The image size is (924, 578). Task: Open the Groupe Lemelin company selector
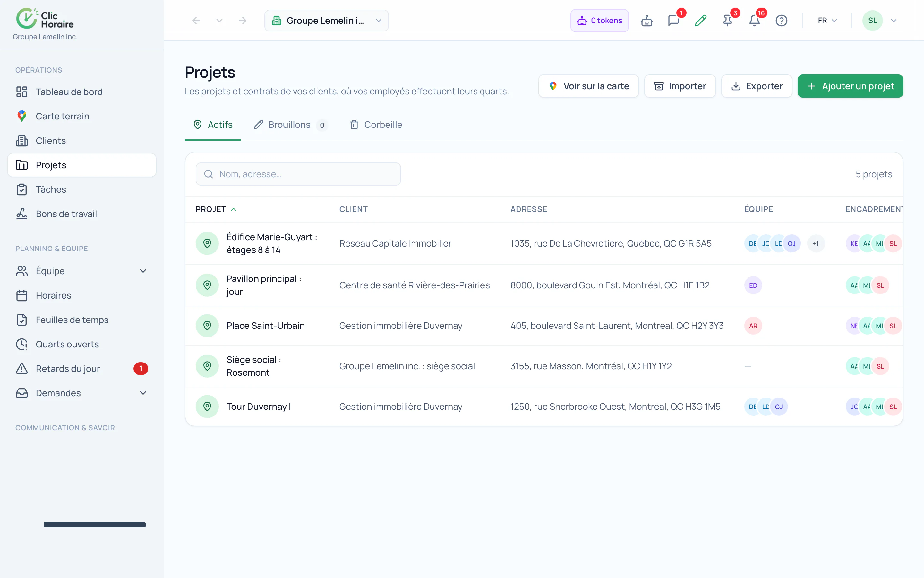[x=327, y=21]
